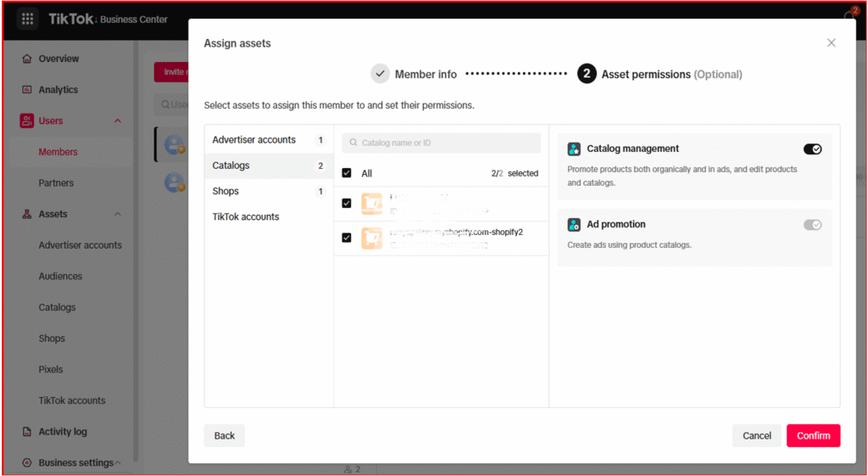The image size is (868, 476).
Task: Click the shopify2 catalog cart icon
Action: 371,238
